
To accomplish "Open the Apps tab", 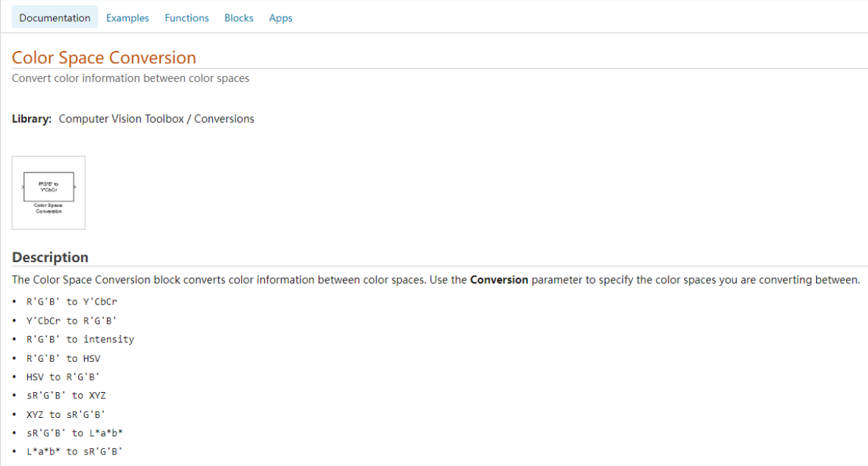I will pos(280,18).
